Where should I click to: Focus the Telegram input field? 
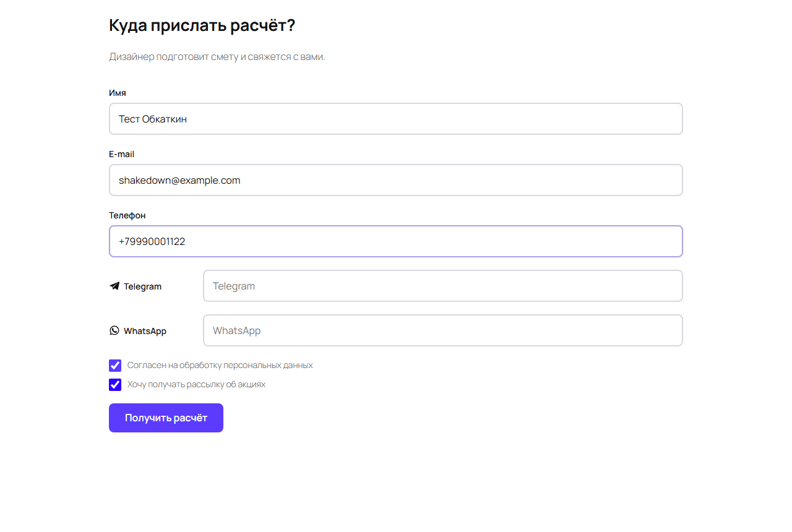coord(443,286)
